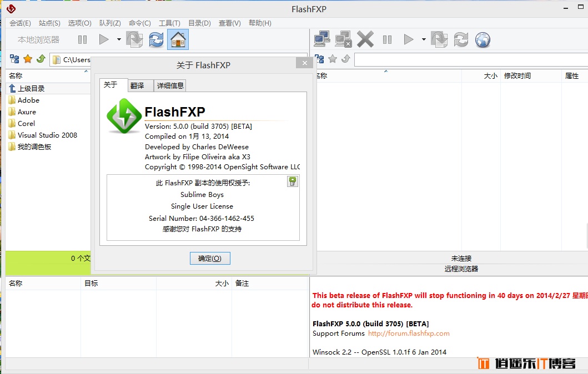Viewport: 588px width, 374px height.
Task: Refresh the remote file listing
Action: click(x=461, y=39)
